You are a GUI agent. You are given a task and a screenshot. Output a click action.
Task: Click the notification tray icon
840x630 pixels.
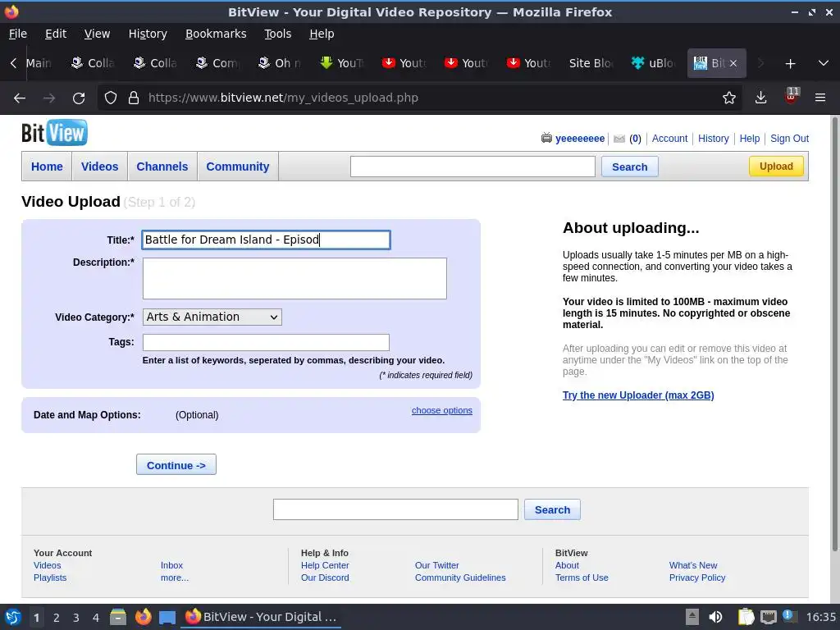(x=790, y=616)
